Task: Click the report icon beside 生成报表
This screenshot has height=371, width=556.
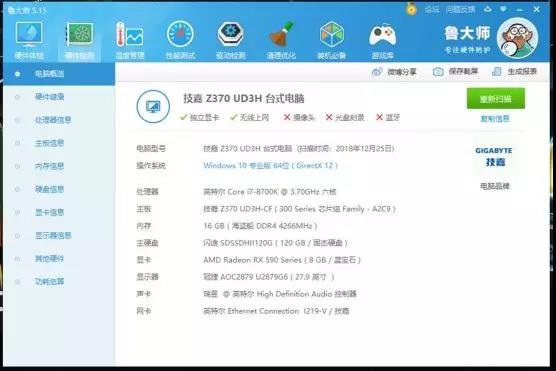Action: (x=497, y=72)
